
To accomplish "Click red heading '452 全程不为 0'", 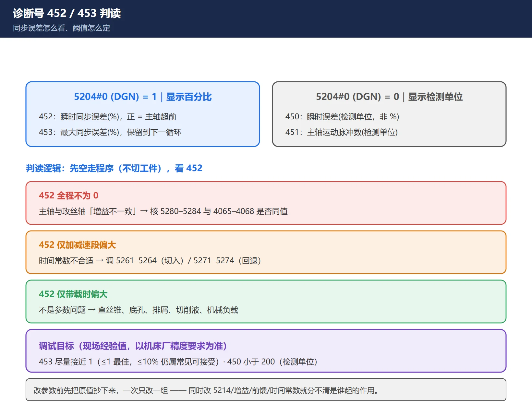I will pos(68,196).
